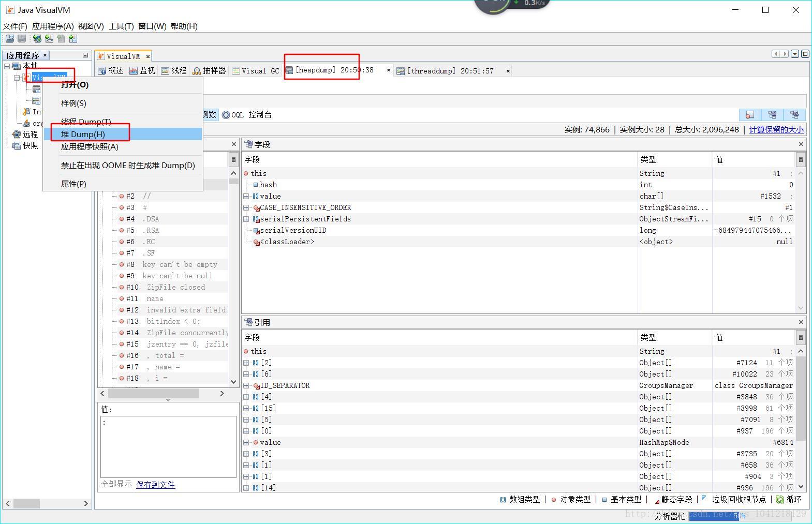Image resolution: width=812 pixels, height=524 pixels.
Task: Expand the [15] Object[] reference
Action: point(246,408)
